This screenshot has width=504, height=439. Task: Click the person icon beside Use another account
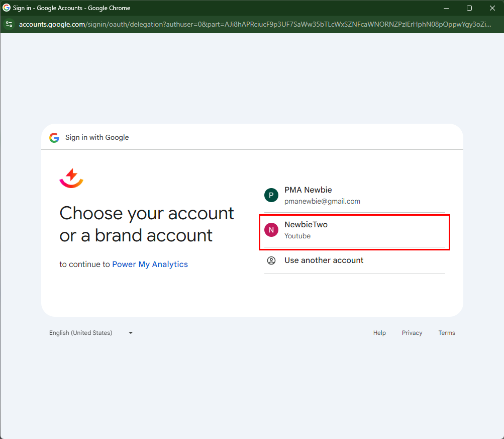click(271, 260)
